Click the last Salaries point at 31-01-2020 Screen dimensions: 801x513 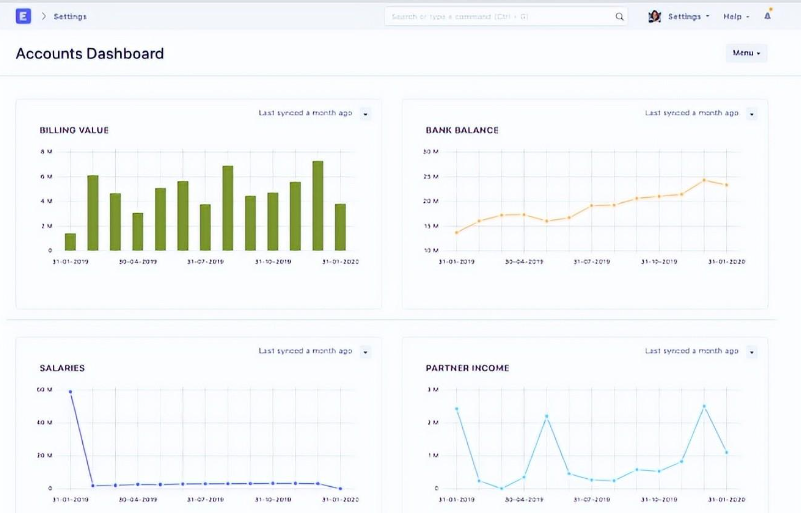(x=340, y=488)
